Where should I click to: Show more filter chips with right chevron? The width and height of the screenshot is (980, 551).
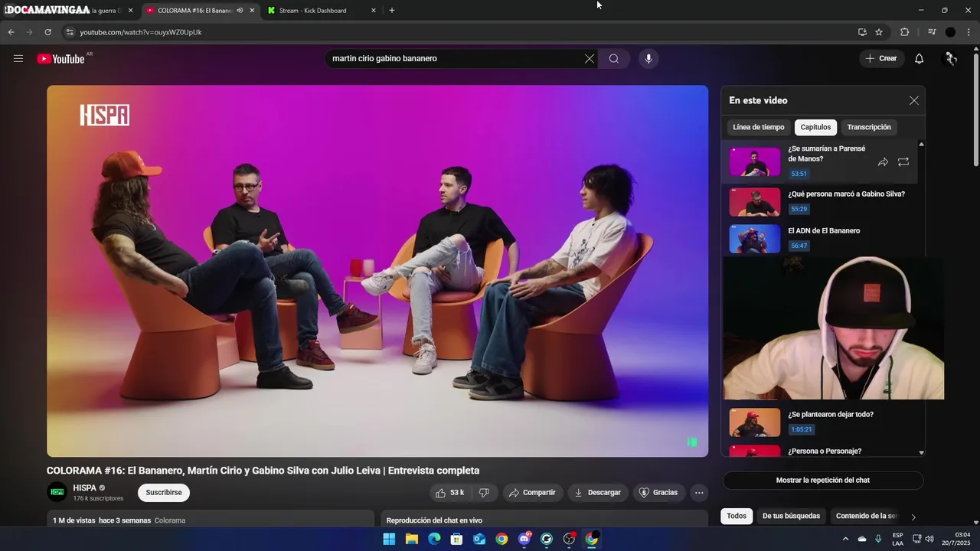point(913,517)
